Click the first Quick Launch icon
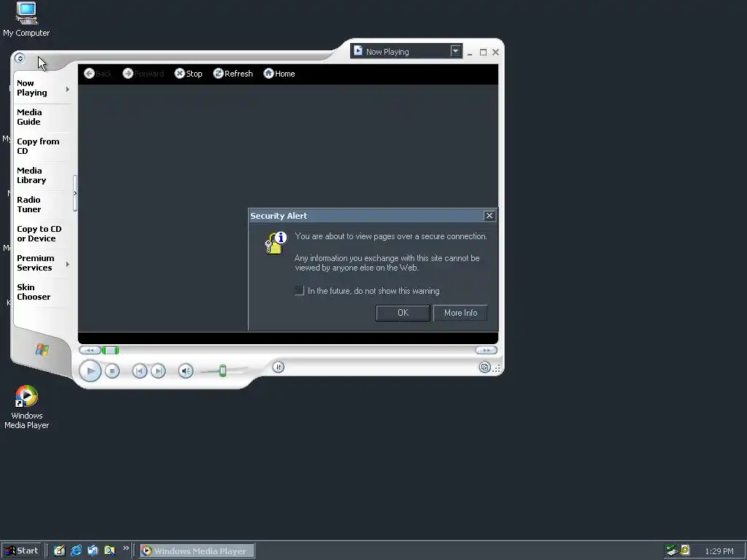The image size is (747, 560). pos(59,551)
